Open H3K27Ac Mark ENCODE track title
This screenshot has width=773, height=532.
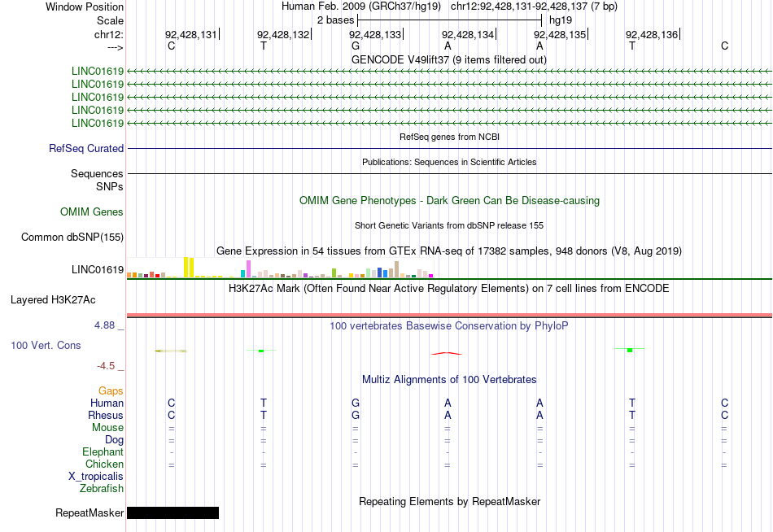tap(449, 289)
